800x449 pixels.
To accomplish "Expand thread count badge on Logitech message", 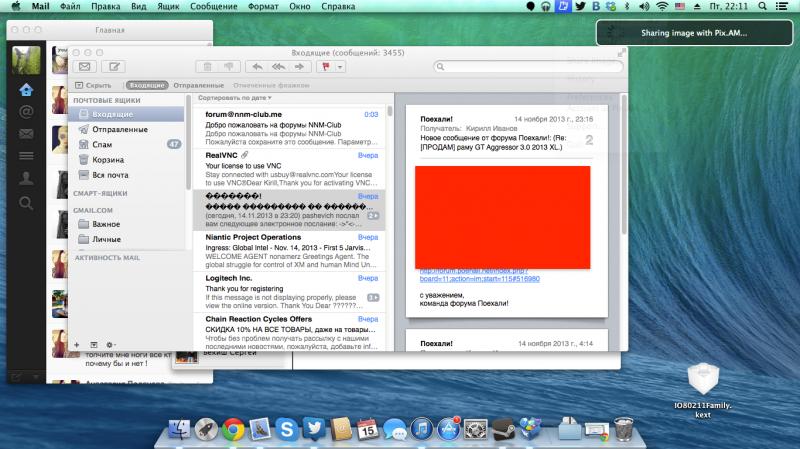I will point(373,297).
